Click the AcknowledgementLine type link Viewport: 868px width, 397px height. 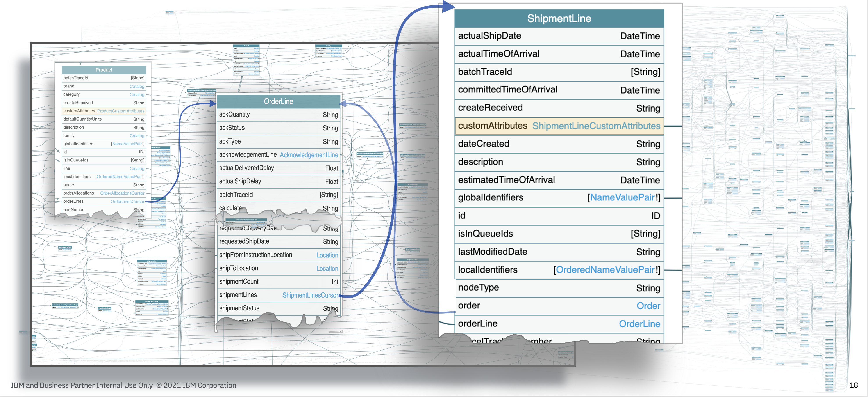point(309,155)
